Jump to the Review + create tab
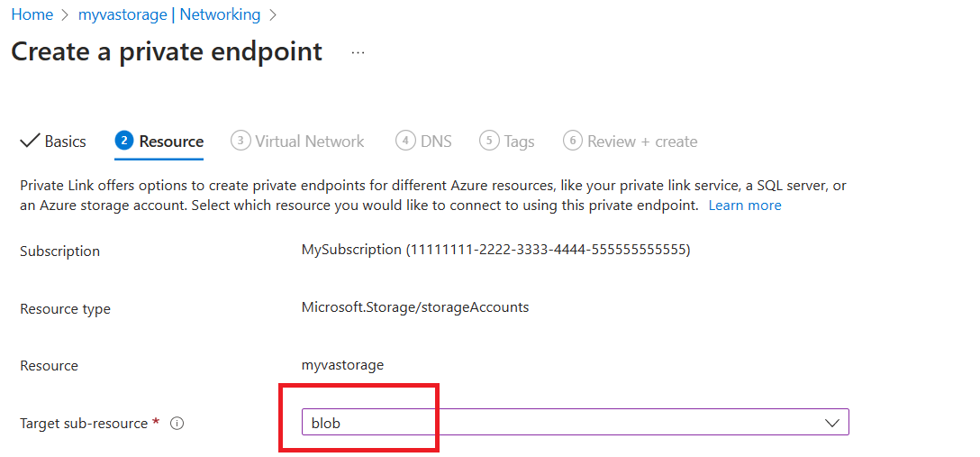Screen dimensions: 980x457 pyautogui.click(x=642, y=142)
